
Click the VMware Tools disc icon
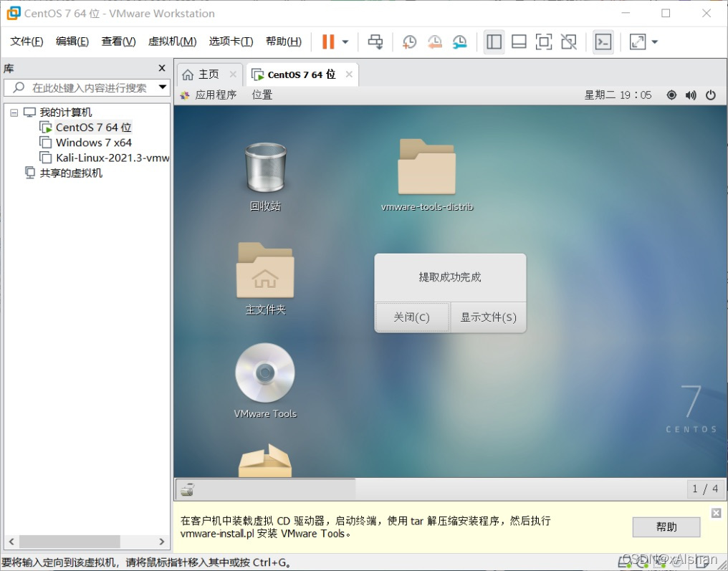(265, 373)
